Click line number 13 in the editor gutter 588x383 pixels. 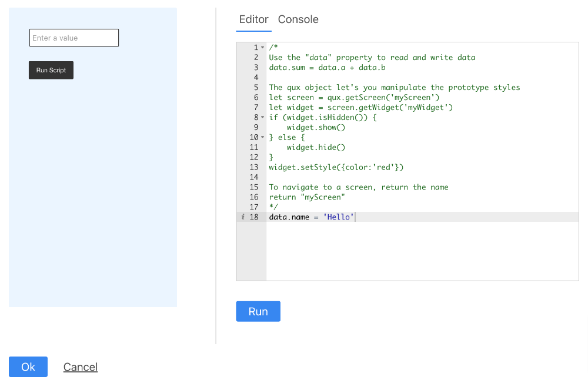pos(254,167)
